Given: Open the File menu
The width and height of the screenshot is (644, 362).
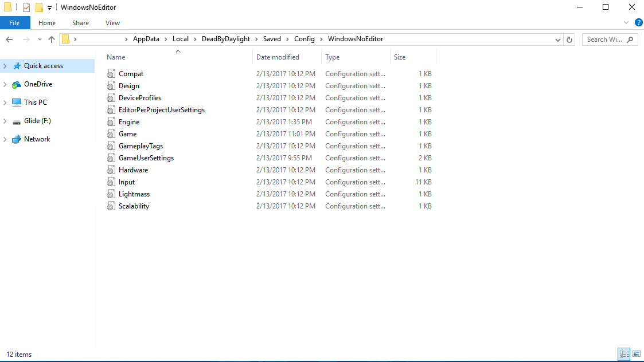Looking at the screenshot, I should click(x=15, y=23).
